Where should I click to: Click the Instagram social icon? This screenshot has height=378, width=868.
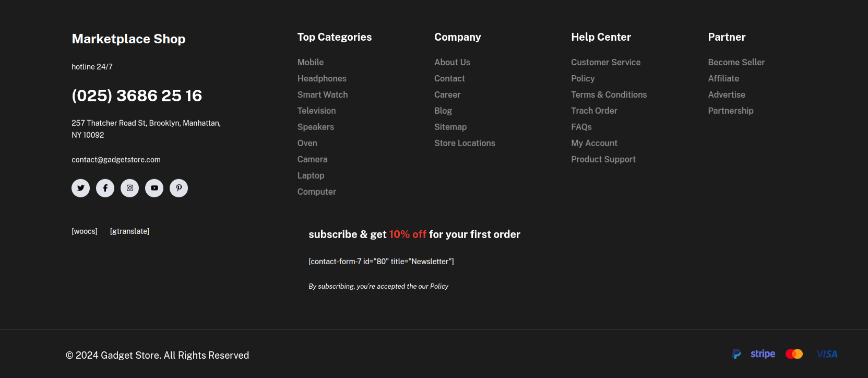pyautogui.click(x=129, y=188)
